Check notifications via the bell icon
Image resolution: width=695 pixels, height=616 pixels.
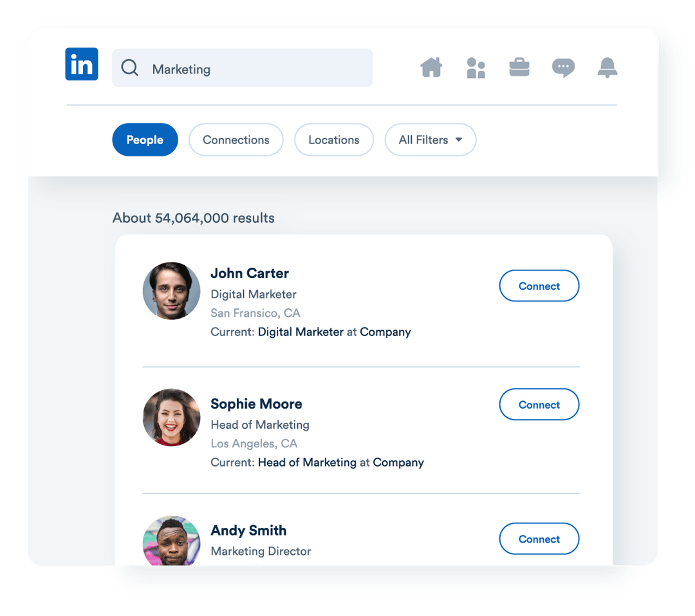point(607,68)
